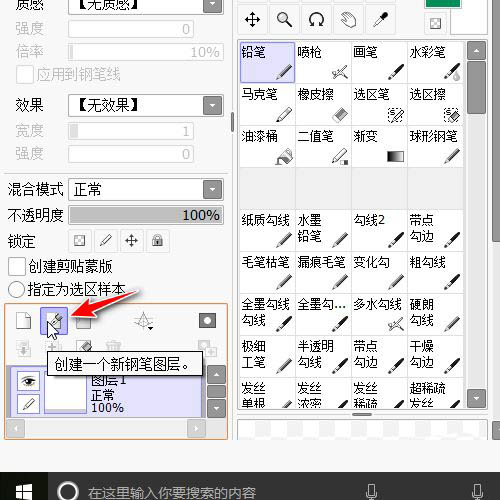The width and height of the screenshot is (500, 500).
Task: Open the 效果 effect dropdown
Action: pyautogui.click(x=213, y=106)
